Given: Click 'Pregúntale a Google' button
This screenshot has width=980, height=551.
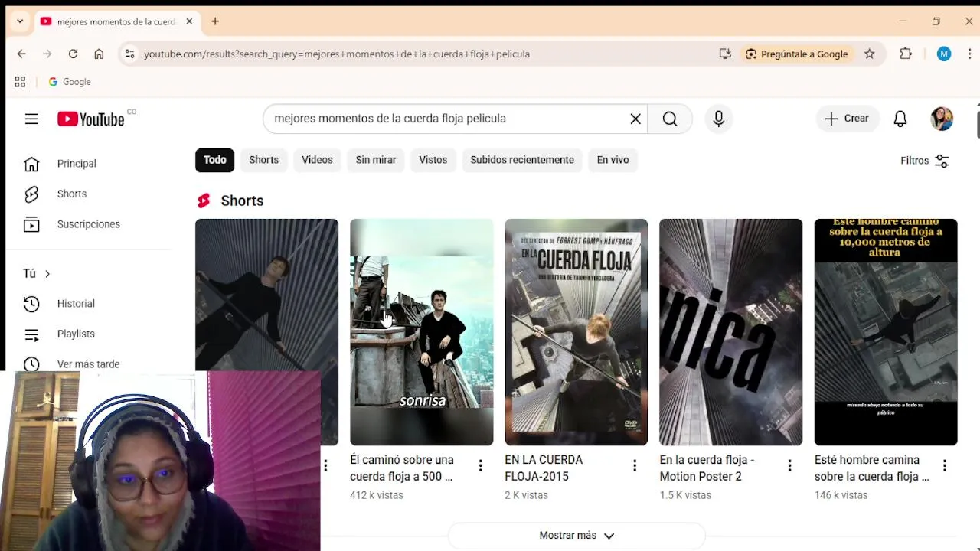Looking at the screenshot, I should [796, 54].
